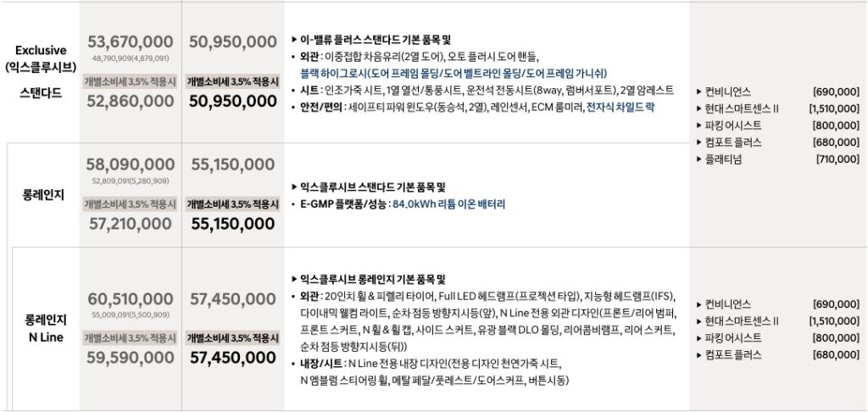Click the blue 84.0kWh 리튬 이온 배터리 text
The image size is (868, 412).
[x=449, y=204]
